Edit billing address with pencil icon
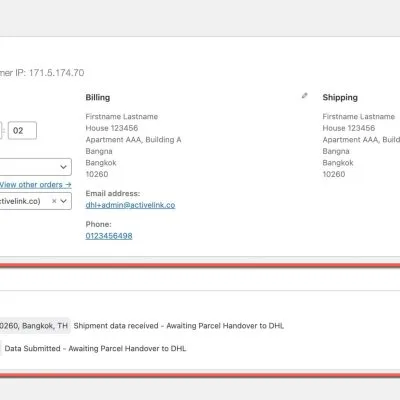Image resolution: width=400 pixels, height=400 pixels. click(304, 96)
